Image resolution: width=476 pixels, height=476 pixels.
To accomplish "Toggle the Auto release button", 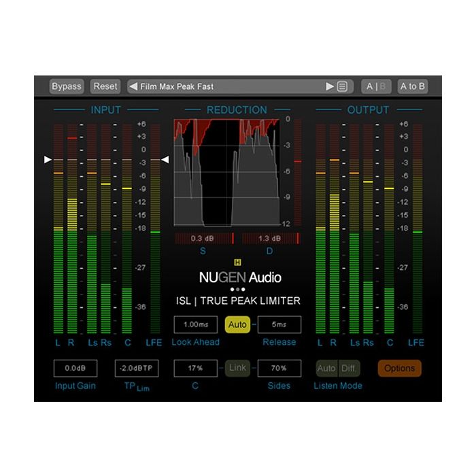I will point(237,324).
